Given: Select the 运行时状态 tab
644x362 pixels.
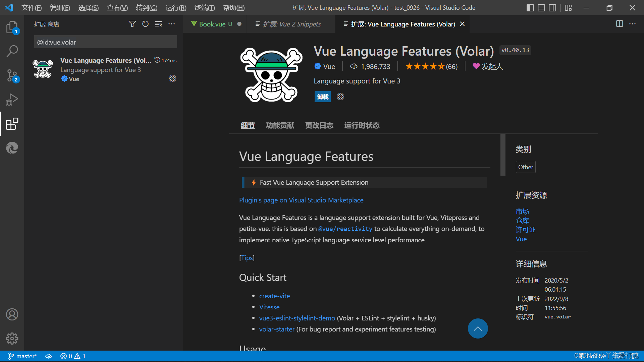Looking at the screenshot, I should point(362,125).
